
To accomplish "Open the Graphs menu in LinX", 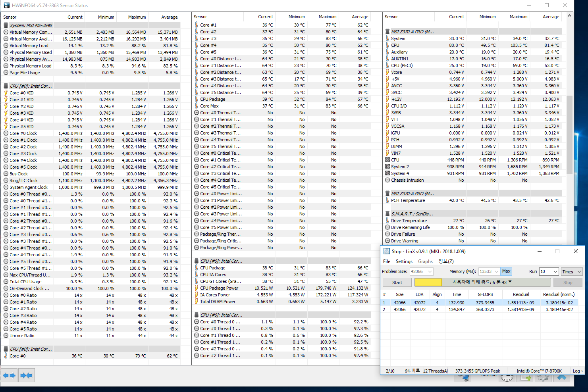I will [425, 261].
